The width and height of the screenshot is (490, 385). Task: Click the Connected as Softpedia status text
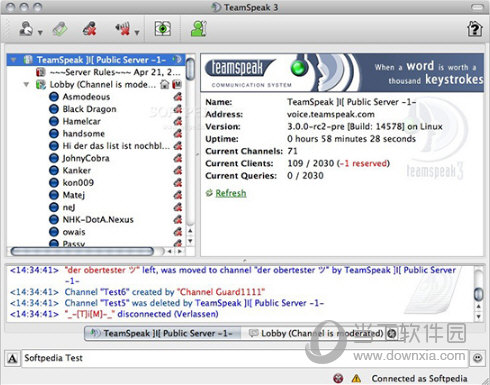(x=419, y=379)
